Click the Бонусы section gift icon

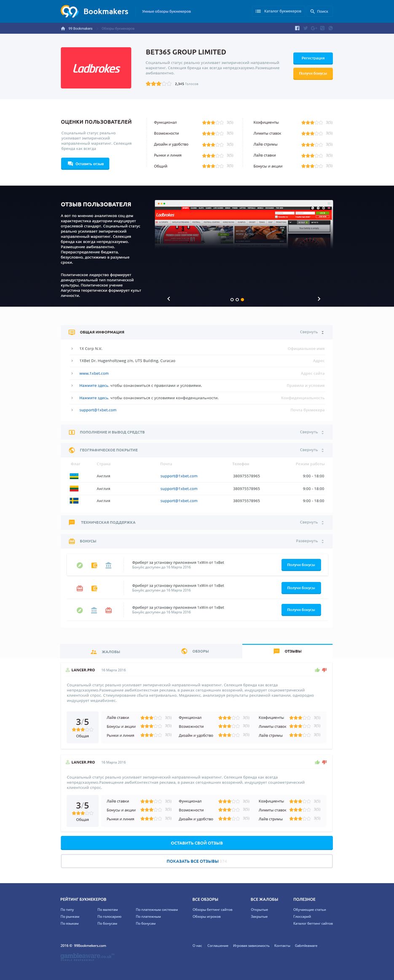[72, 541]
